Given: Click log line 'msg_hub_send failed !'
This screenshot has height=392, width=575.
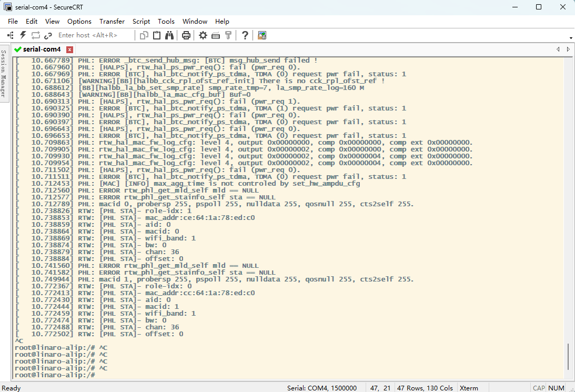Looking at the screenshot, I should point(273,60).
